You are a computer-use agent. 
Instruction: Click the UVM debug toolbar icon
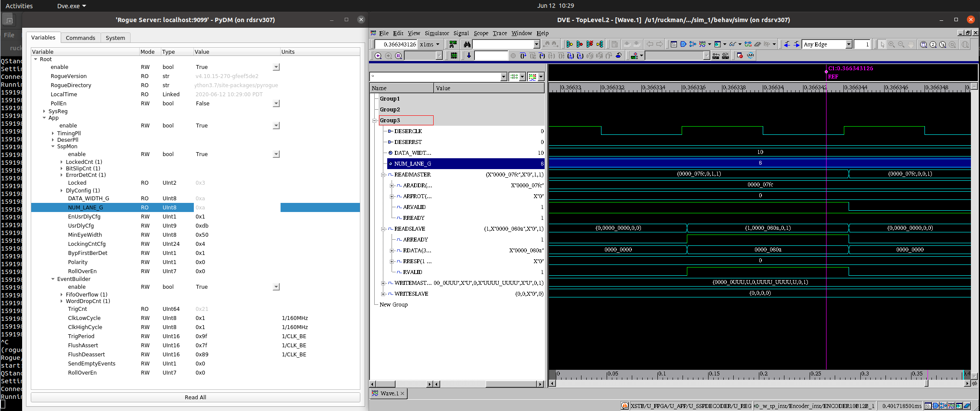click(x=750, y=55)
